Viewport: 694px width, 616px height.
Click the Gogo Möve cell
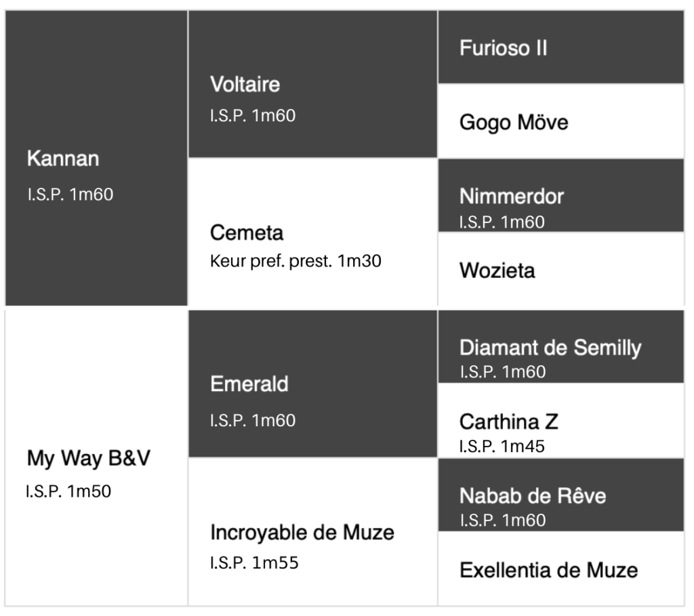tap(561, 121)
